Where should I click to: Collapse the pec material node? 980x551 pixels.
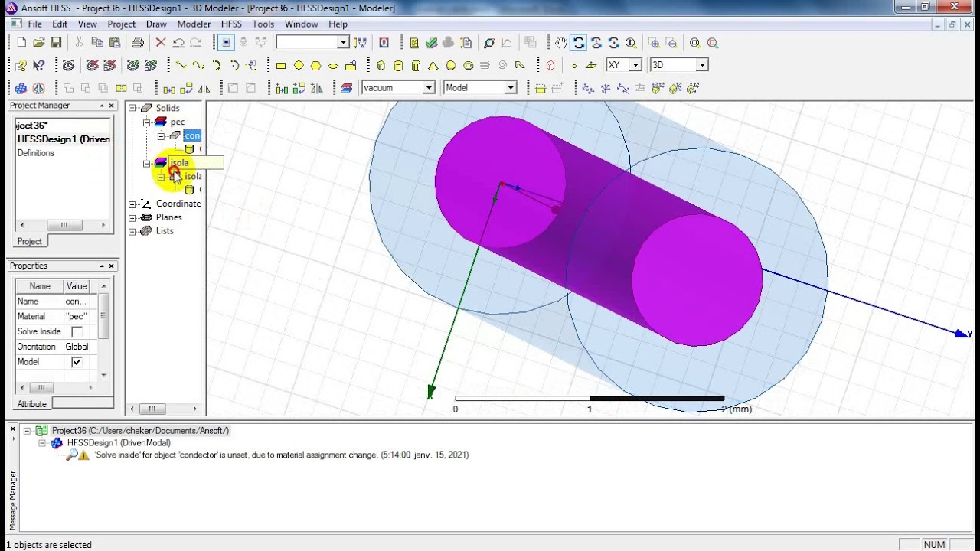tap(147, 122)
